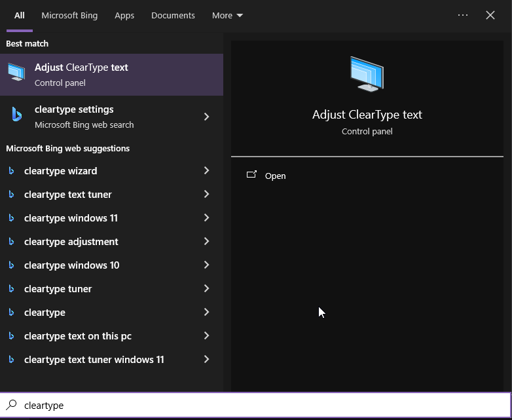Open Adjust ClearType text via Open link

(275, 176)
